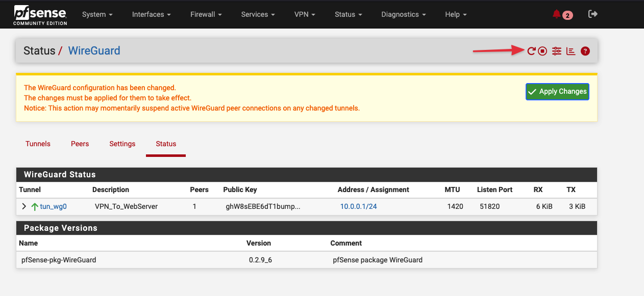Expand the tun_wg0 tunnel row

24,206
